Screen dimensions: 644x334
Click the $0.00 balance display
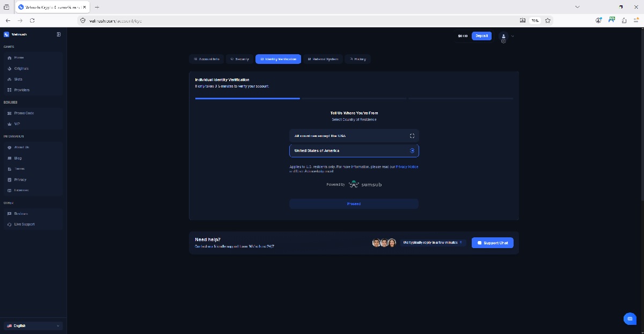[x=463, y=36]
